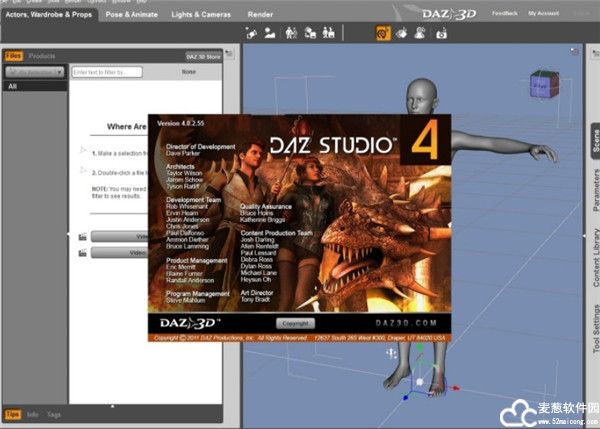Click the highlighted orange toolbar icon
The width and height of the screenshot is (600, 429).
pyautogui.click(x=383, y=33)
